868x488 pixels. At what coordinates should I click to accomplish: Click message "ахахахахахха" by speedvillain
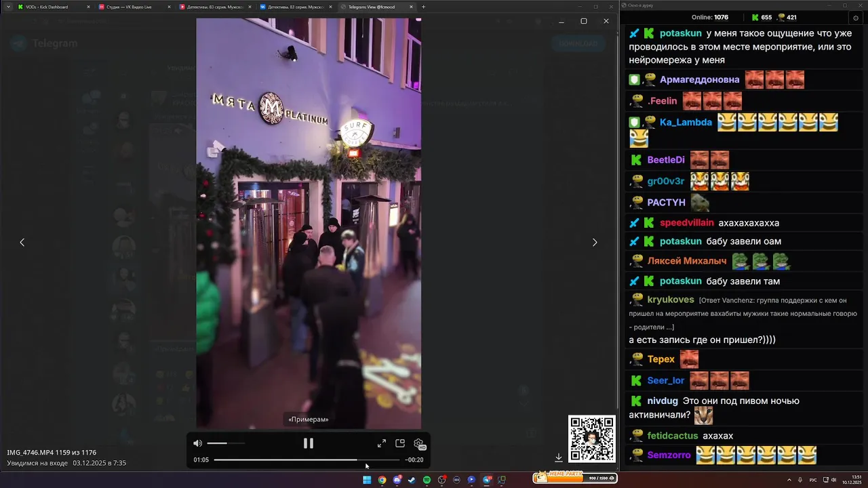coord(749,223)
